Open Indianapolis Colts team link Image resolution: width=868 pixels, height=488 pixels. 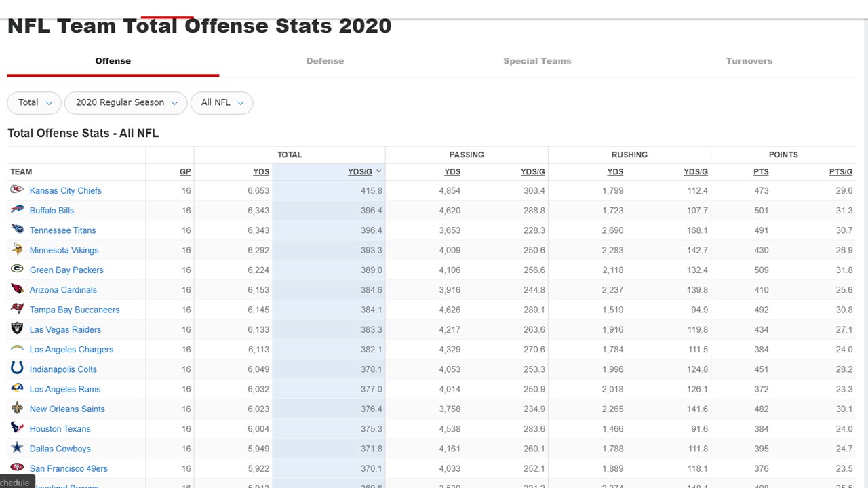(x=63, y=369)
